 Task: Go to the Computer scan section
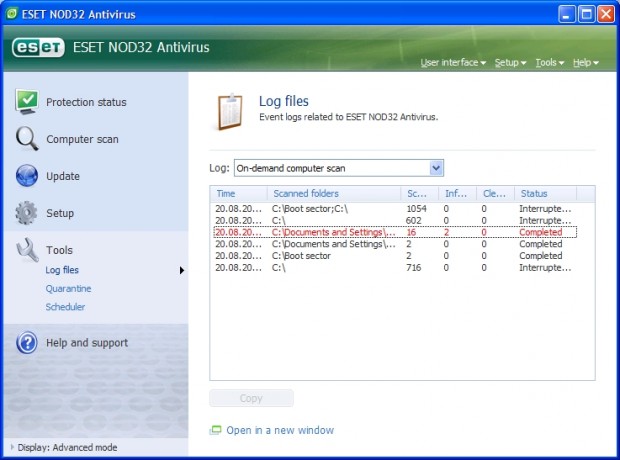(x=82, y=139)
